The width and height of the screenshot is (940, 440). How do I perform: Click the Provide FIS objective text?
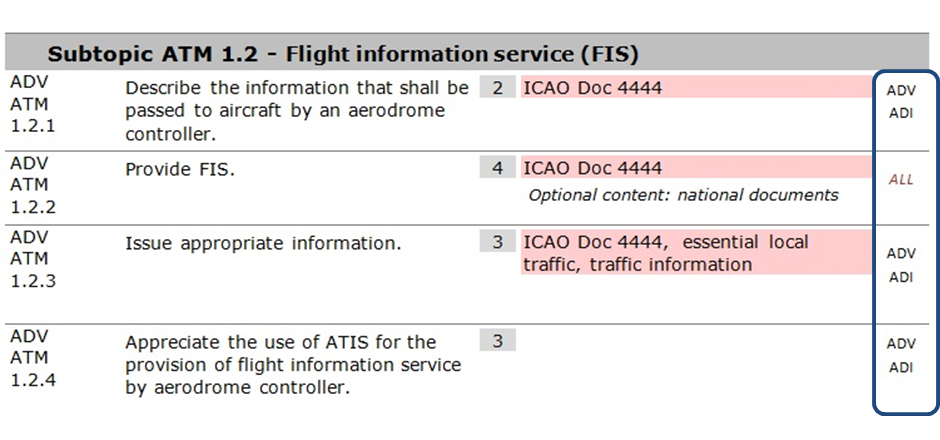coord(180,170)
